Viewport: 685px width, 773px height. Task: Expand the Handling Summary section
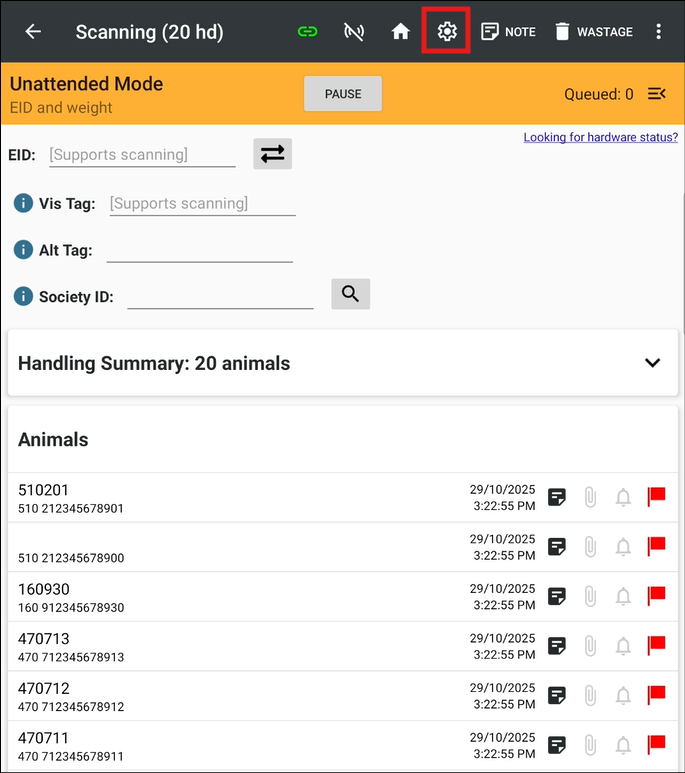point(653,363)
